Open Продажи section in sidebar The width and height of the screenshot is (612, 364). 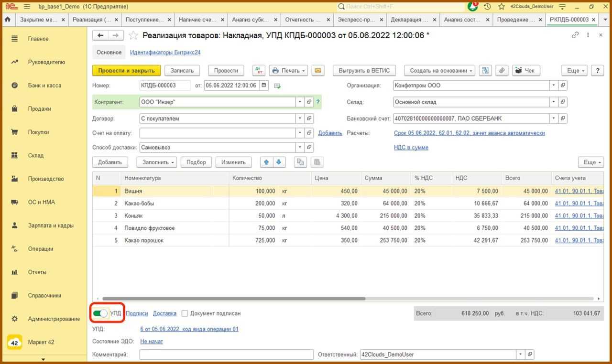(39, 108)
